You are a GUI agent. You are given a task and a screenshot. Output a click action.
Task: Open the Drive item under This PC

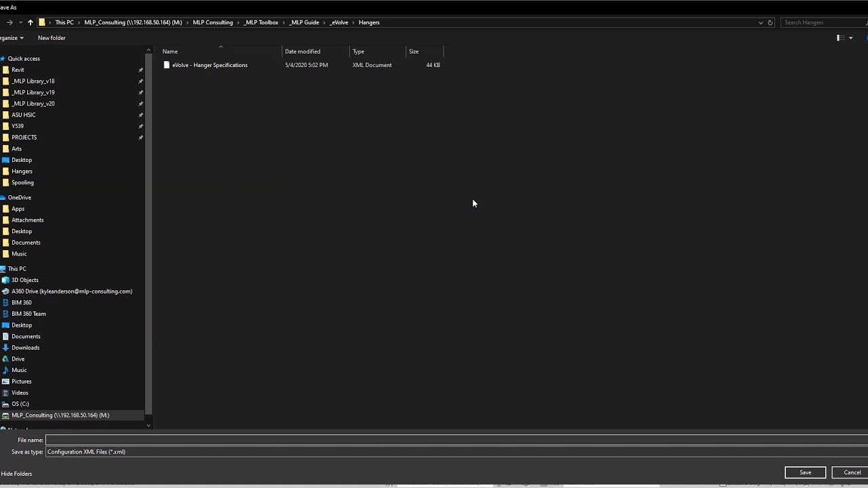click(x=18, y=359)
